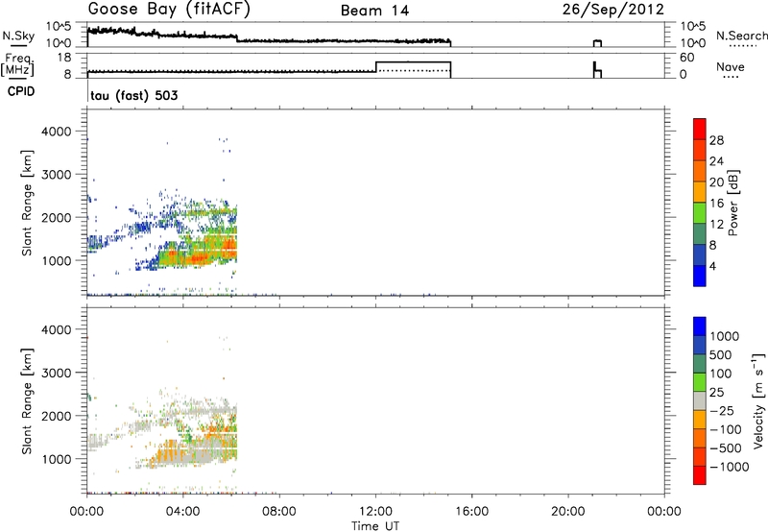The image size is (768, 532).
Task: Click the N.Search legend label
Action: click(741, 36)
